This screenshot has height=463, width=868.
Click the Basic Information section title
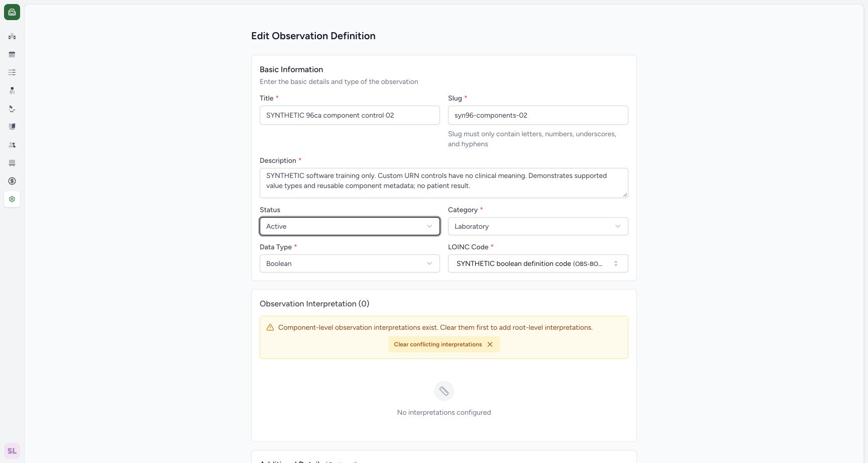coord(291,69)
